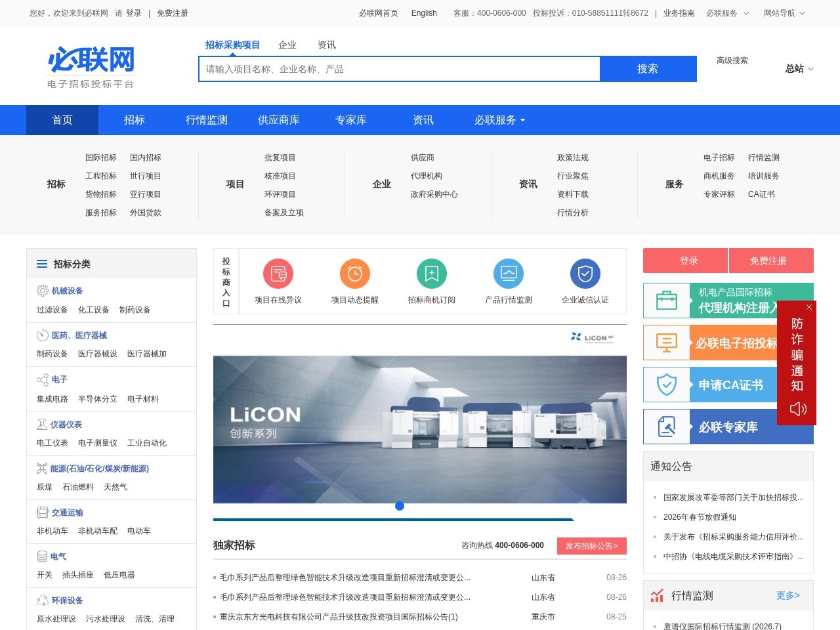Open notice 2026年春节放假通知
This screenshot has width=840, height=630.
pyautogui.click(x=700, y=517)
